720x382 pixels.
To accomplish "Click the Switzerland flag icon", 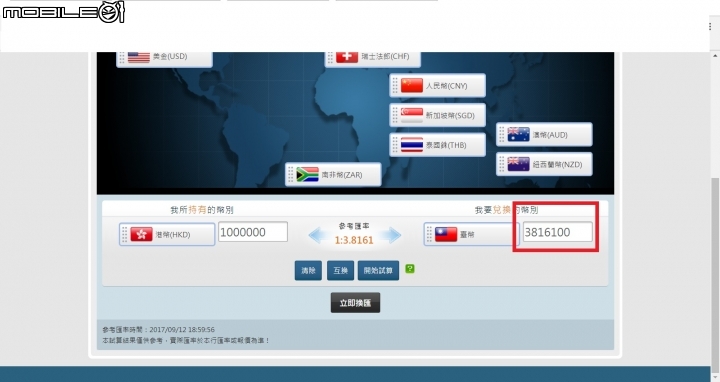I will (x=347, y=57).
